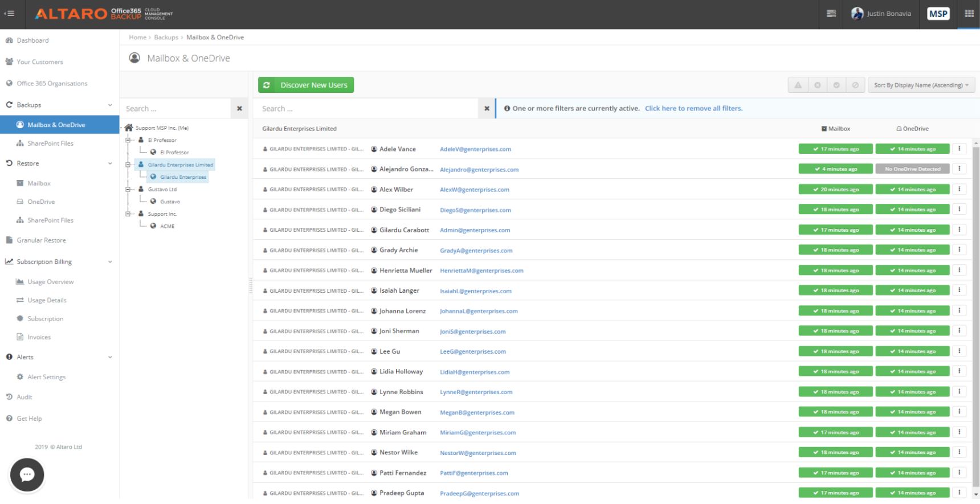Select ACME organisation node

[x=162, y=226]
